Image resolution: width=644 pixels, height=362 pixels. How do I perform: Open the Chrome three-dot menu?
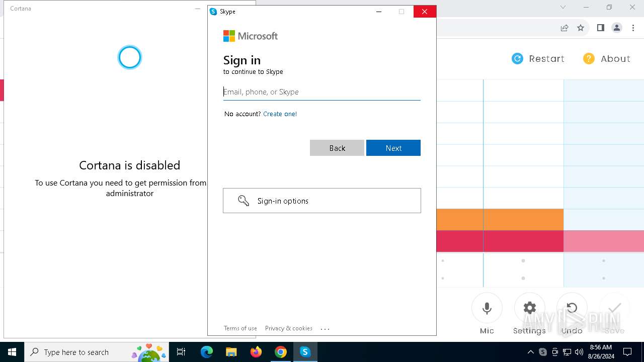(x=633, y=28)
